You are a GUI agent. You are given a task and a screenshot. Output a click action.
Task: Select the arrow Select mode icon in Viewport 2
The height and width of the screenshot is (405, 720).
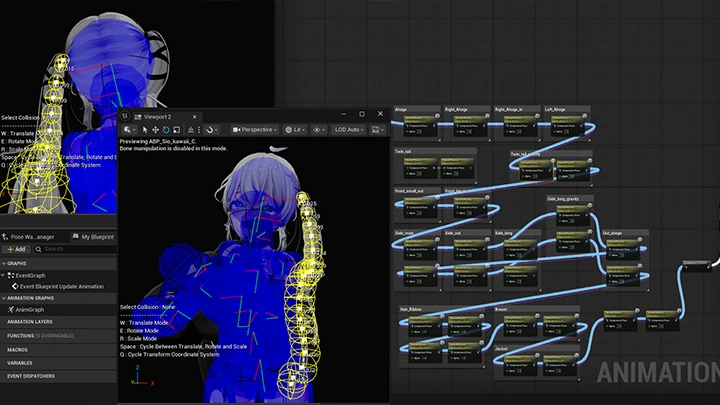pyautogui.click(x=145, y=130)
